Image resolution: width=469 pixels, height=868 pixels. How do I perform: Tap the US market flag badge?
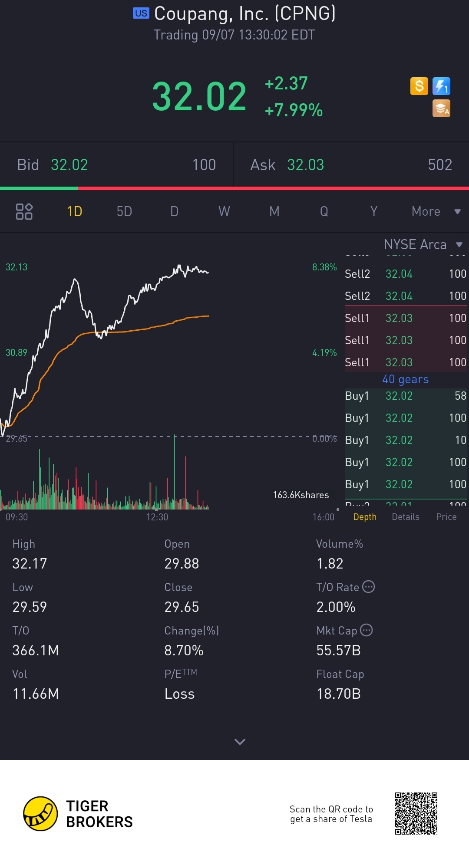(141, 13)
